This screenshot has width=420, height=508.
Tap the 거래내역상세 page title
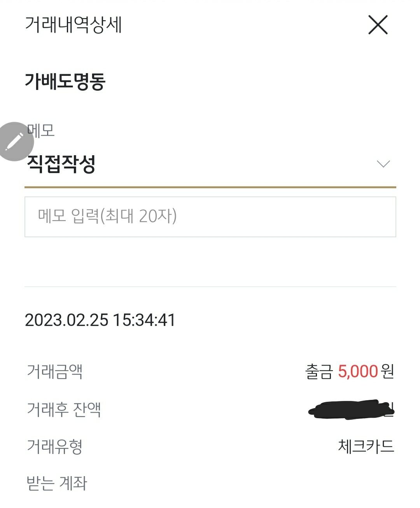(73, 25)
